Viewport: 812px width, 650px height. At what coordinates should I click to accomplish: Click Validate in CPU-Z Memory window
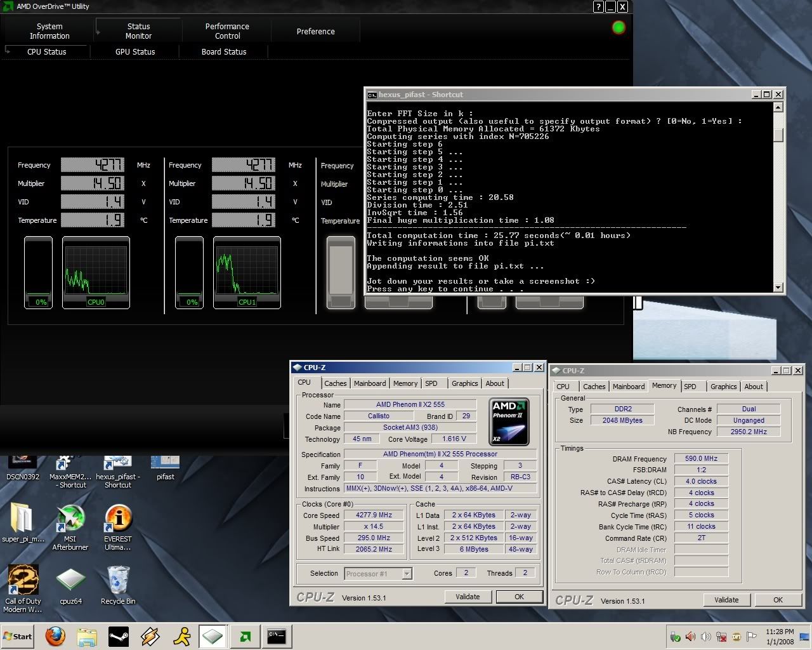[726, 600]
